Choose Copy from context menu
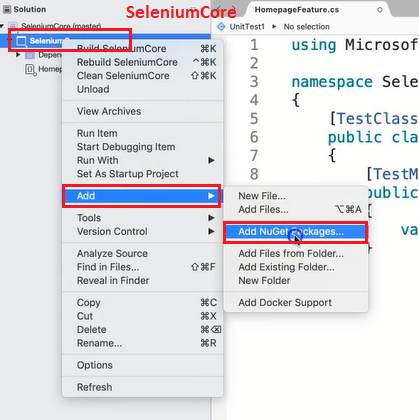This screenshot has height=420, width=419. tap(142, 303)
